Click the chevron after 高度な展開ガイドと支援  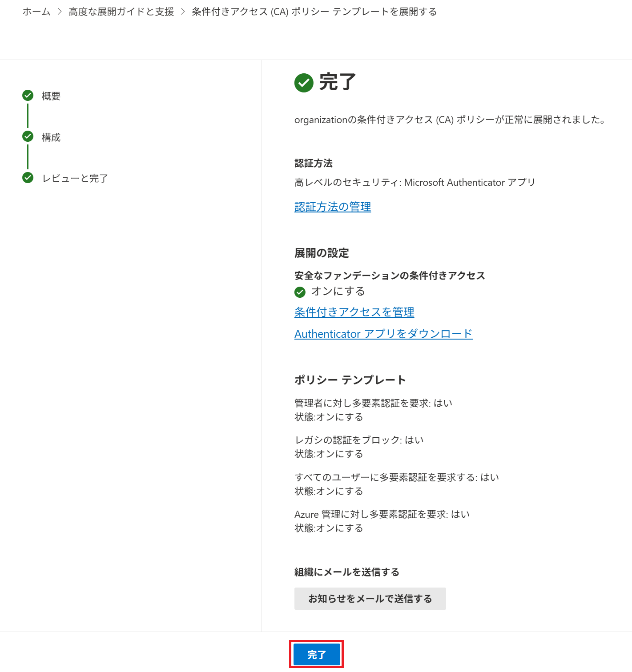pyautogui.click(x=183, y=12)
